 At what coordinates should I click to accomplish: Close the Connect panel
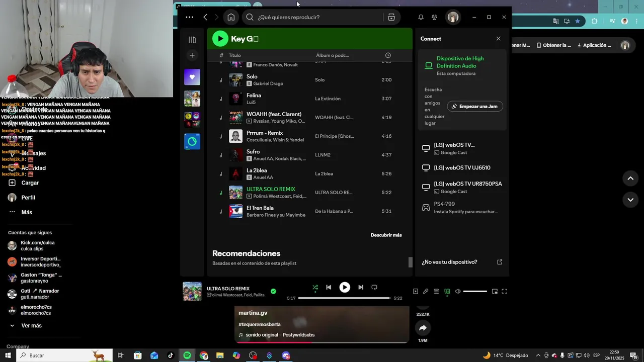498,39
